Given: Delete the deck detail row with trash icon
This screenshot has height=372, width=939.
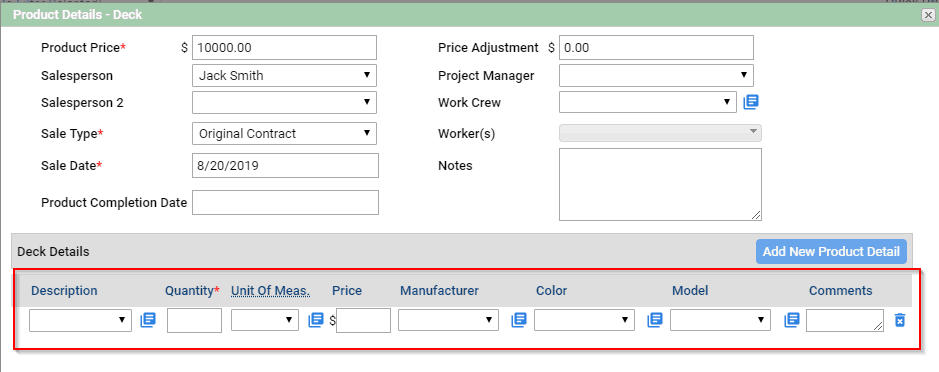Looking at the screenshot, I should click(899, 320).
